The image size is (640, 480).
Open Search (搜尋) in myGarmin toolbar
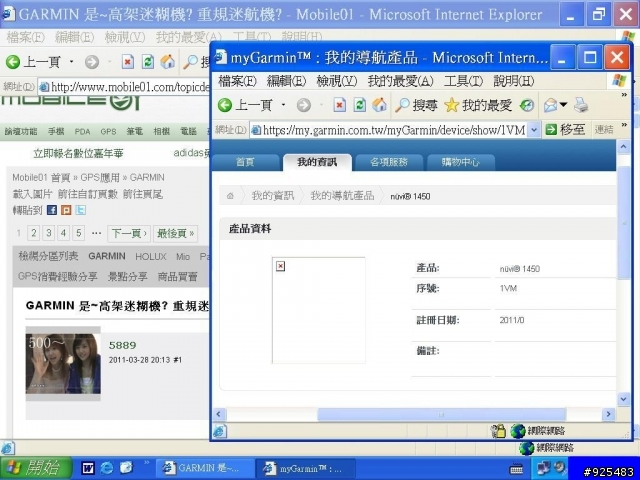[416, 105]
